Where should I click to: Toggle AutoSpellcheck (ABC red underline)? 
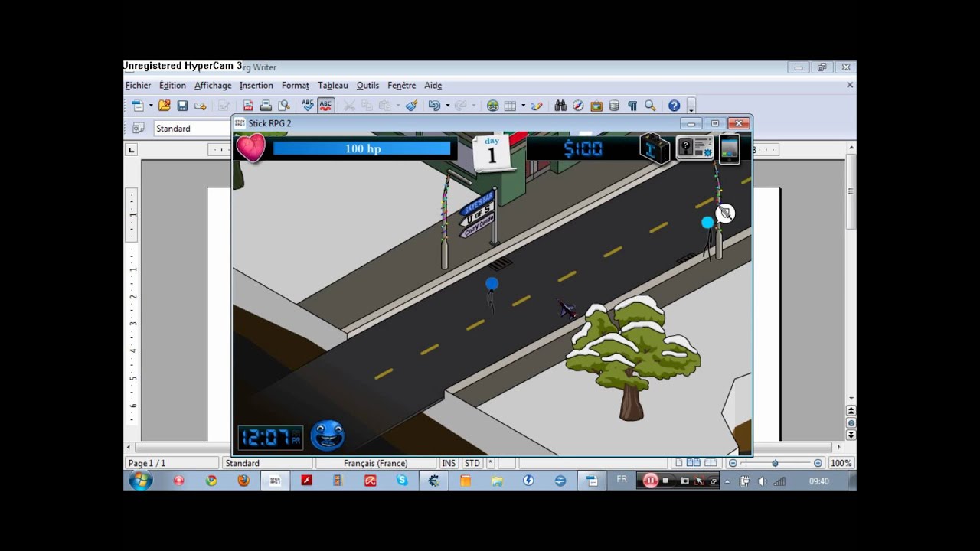[x=325, y=106]
